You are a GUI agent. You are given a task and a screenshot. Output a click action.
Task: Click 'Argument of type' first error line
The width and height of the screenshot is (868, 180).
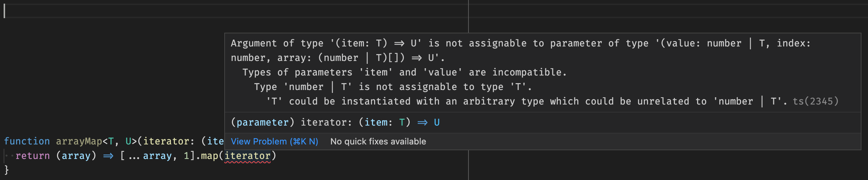(x=521, y=43)
